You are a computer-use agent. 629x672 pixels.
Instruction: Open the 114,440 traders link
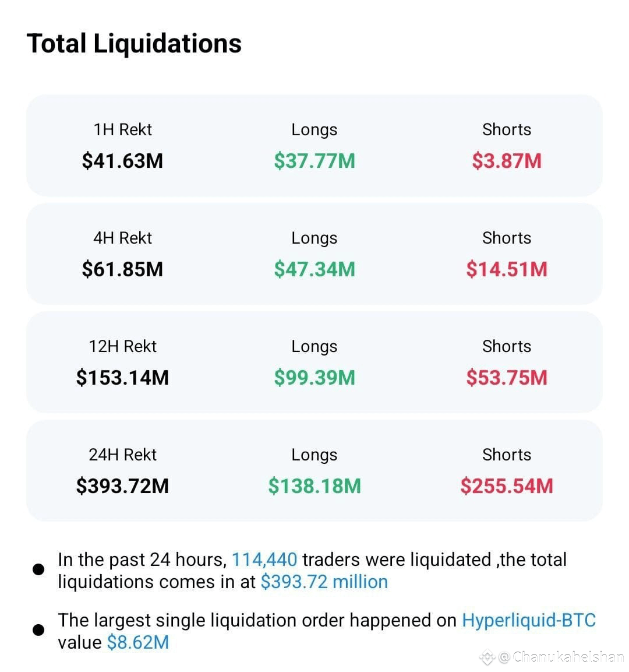click(264, 560)
